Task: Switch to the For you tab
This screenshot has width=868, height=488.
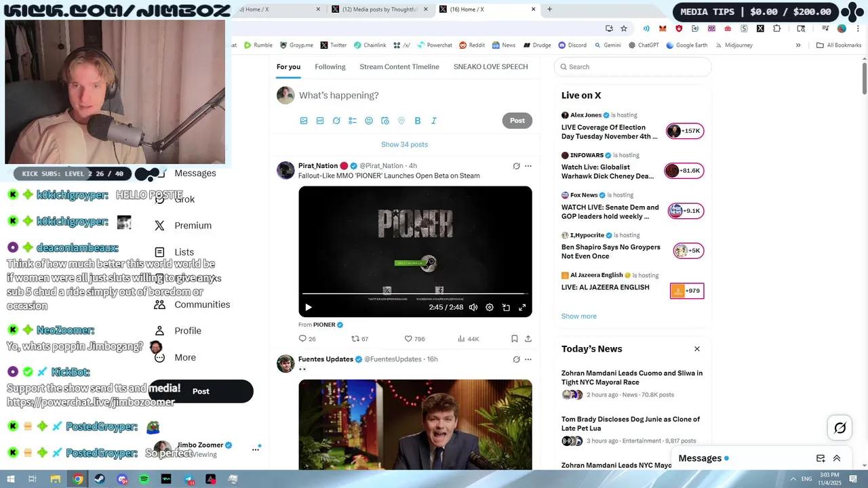Action: (x=288, y=66)
